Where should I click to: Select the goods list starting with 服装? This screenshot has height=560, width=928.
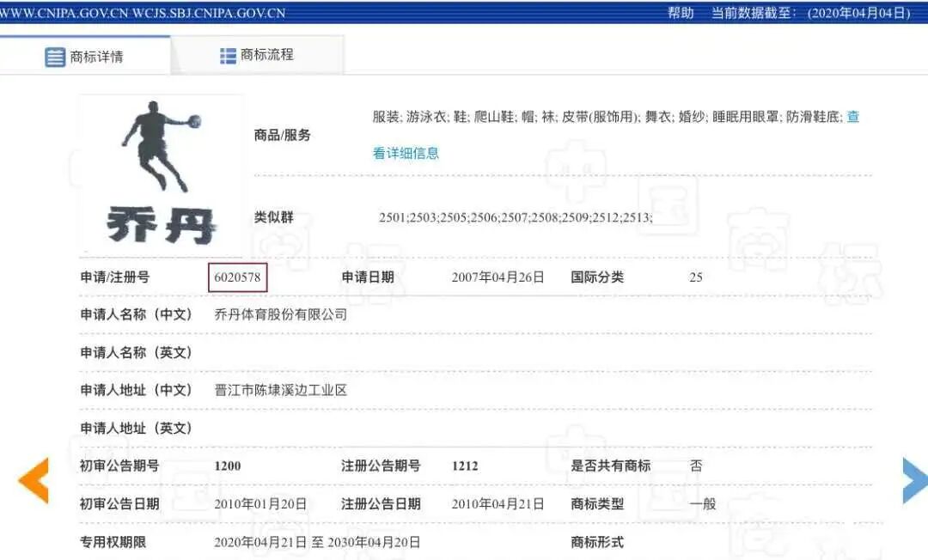pos(607,117)
